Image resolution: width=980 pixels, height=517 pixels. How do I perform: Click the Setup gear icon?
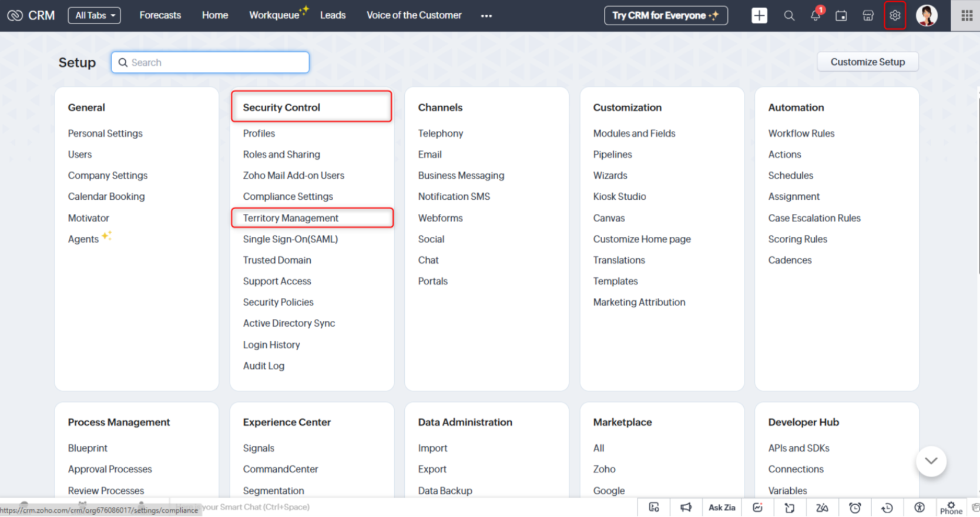pyautogui.click(x=894, y=16)
